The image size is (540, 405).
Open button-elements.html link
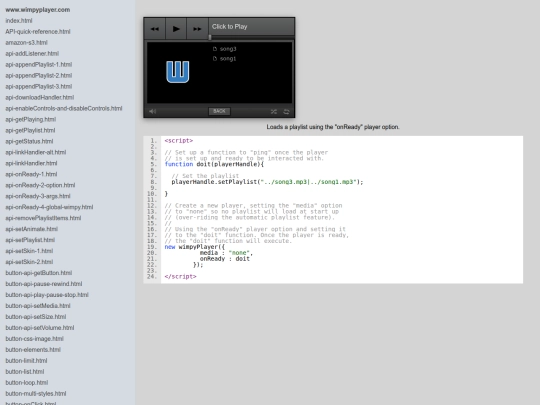(33, 350)
